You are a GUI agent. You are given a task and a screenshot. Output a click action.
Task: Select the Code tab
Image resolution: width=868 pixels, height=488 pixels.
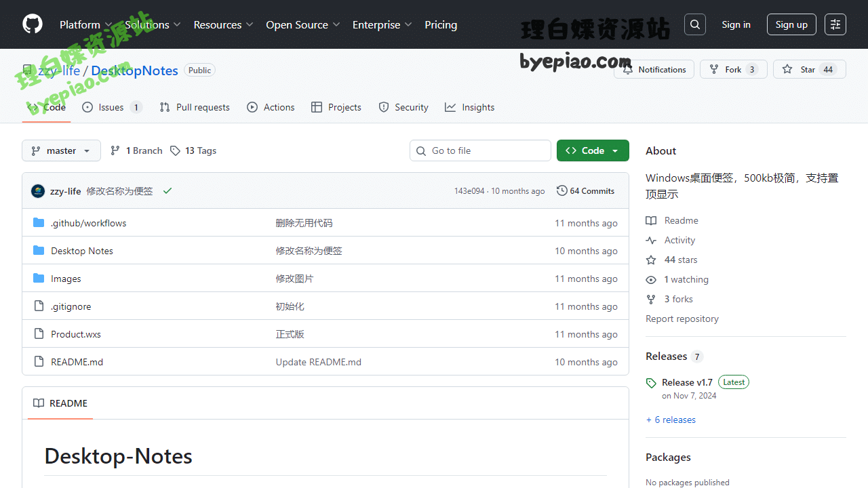click(x=46, y=107)
